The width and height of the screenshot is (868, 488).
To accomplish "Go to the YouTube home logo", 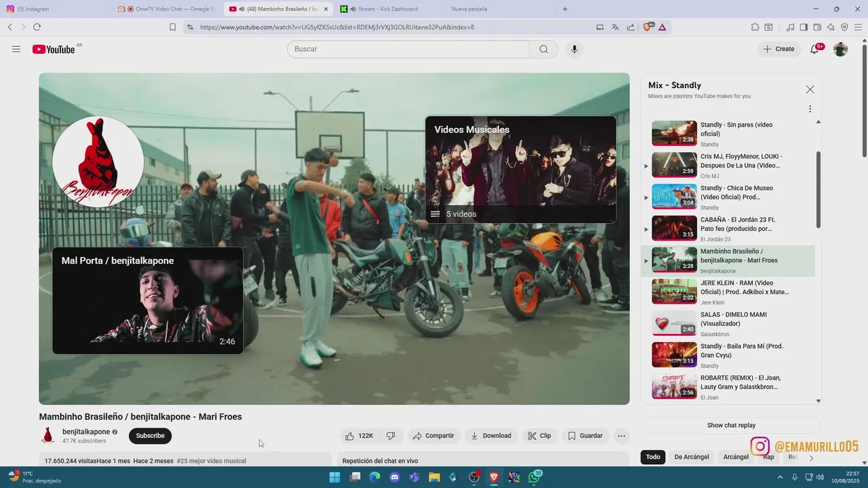I will pos(54,49).
